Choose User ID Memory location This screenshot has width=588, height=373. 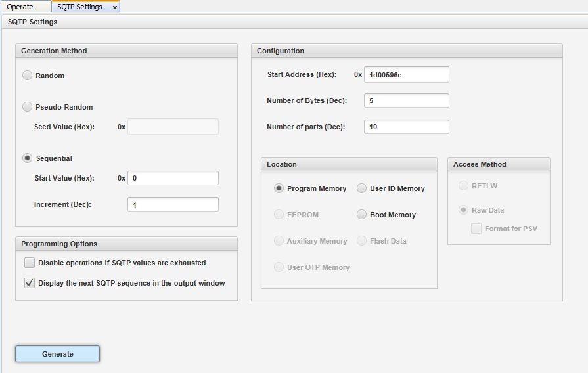(362, 188)
